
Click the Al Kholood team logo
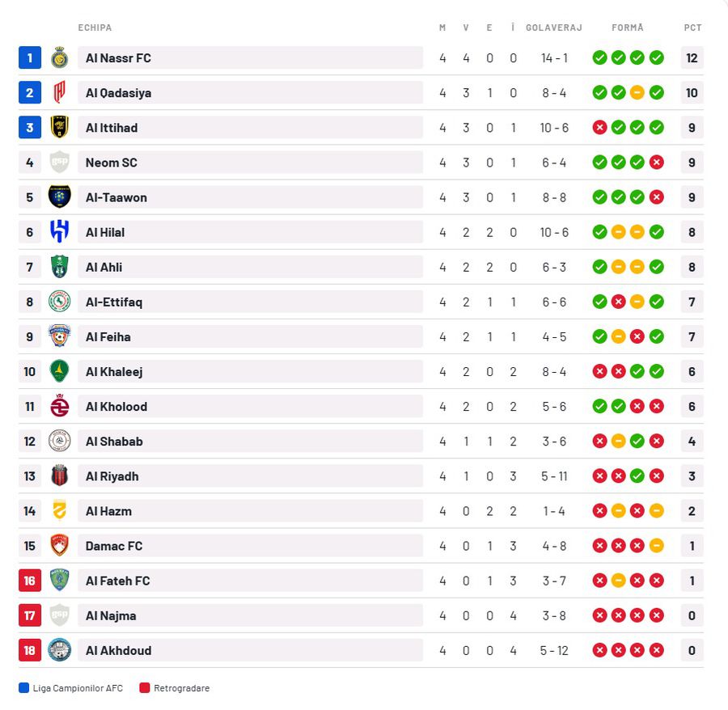[59, 406]
